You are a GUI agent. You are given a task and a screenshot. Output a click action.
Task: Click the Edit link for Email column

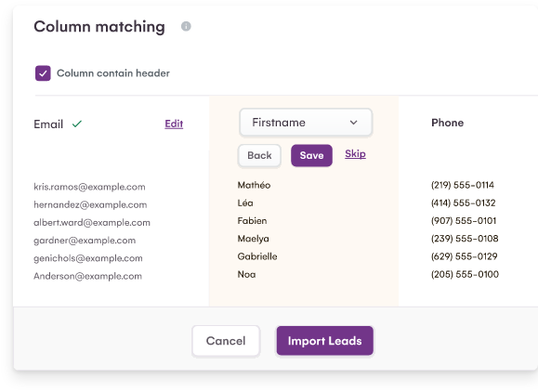click(174, 124)
